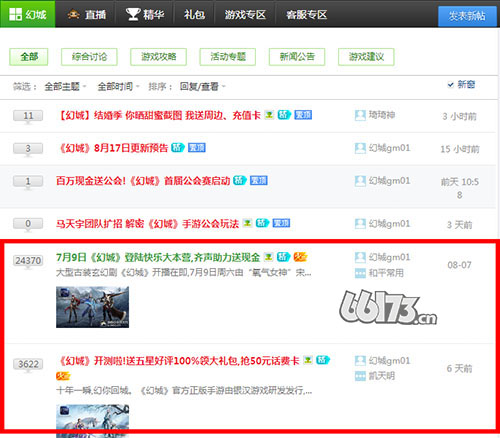Click the 发表新帖 button

467,16
